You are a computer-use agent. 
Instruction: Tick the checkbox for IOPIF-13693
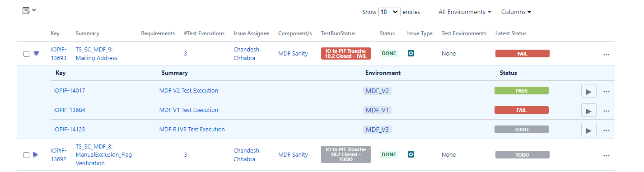(26, 54)
